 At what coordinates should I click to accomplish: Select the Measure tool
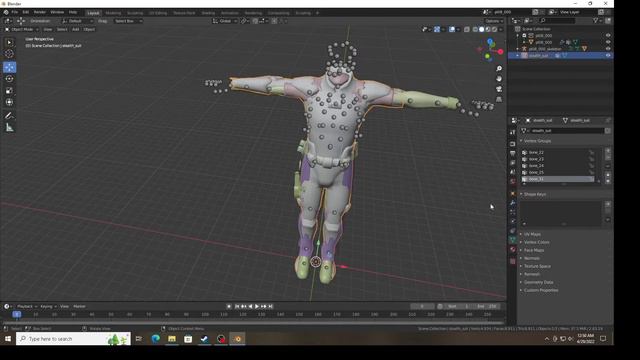click(x=9, y=128)
